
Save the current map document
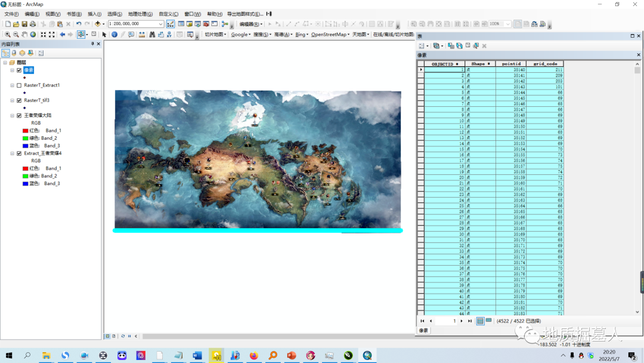point(24,24)
